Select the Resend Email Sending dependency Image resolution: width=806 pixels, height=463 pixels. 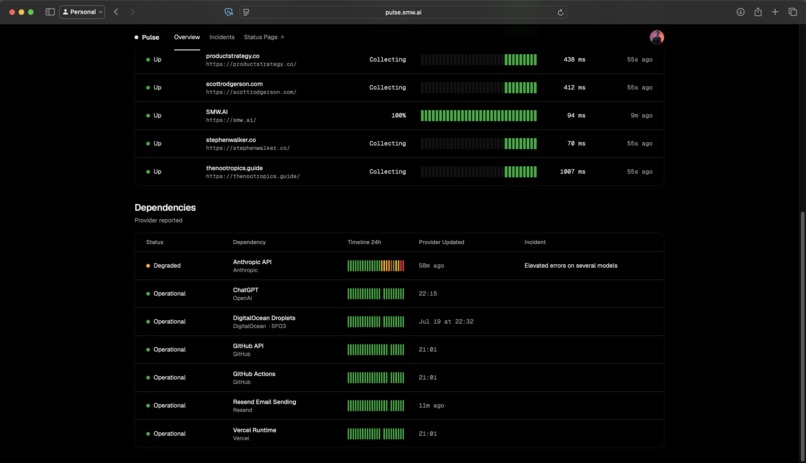tap(399, 405)
